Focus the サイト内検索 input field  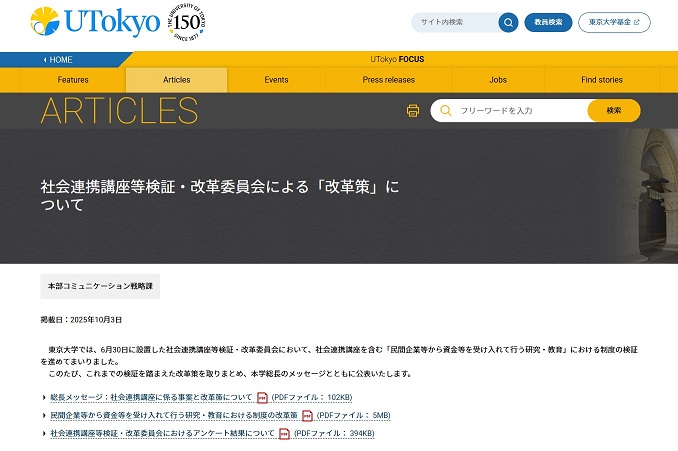[455, 22]
